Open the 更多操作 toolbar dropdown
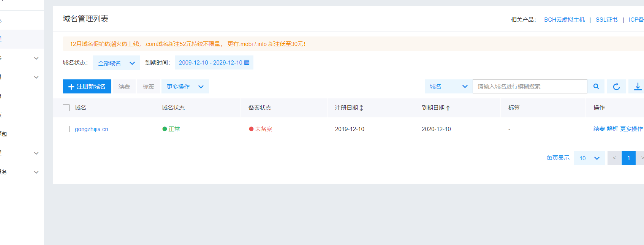Viewport: 644px width, 245px height. pyautogui.click(x=185, y=87)
